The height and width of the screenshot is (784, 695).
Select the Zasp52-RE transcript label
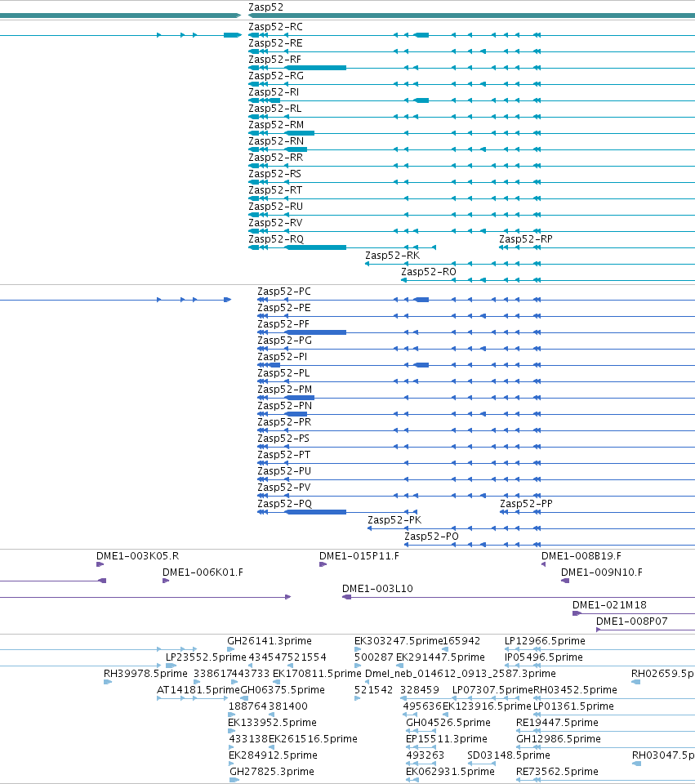pyautogui.click(x=275, y=43)
